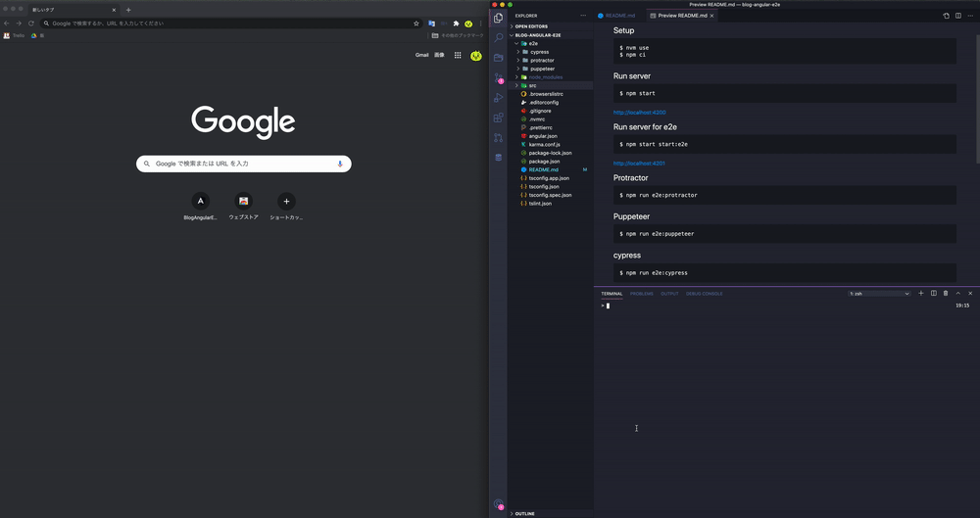This screenshot has width=980, height=518.
Task: Click the Chrome back arrow
Action: click(x=7, y=24)
